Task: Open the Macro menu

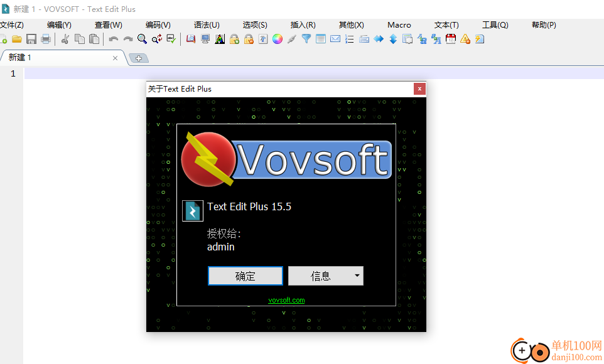Action: point(399,25)
